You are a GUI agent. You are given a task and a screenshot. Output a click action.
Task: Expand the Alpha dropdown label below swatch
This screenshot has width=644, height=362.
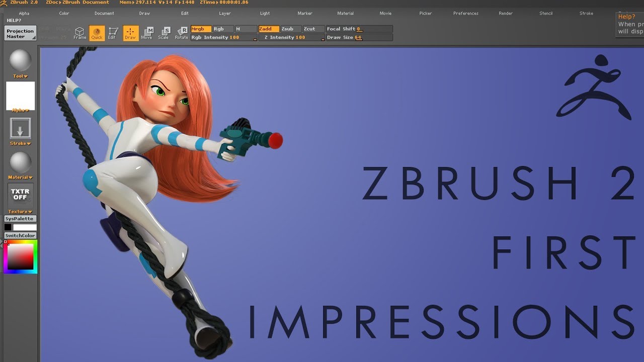pyautogui.click(x=20, y=110)
